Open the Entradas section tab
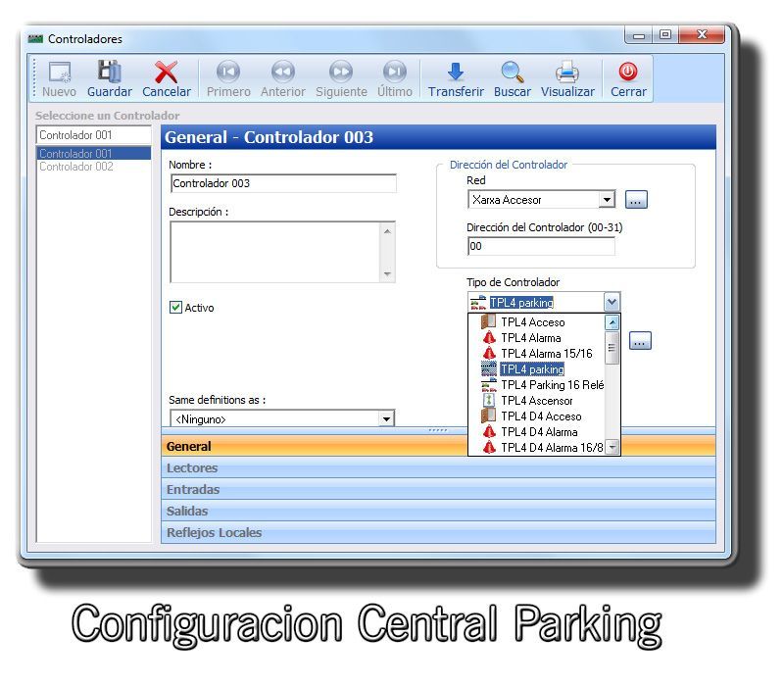The width and height of the screenshot is (784, 686). point(438,489)
